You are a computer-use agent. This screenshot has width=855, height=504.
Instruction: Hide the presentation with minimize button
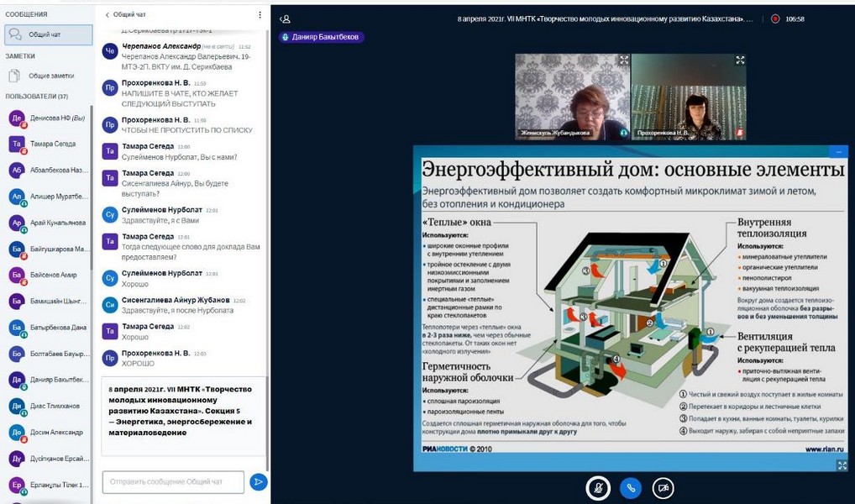[838, 152]
